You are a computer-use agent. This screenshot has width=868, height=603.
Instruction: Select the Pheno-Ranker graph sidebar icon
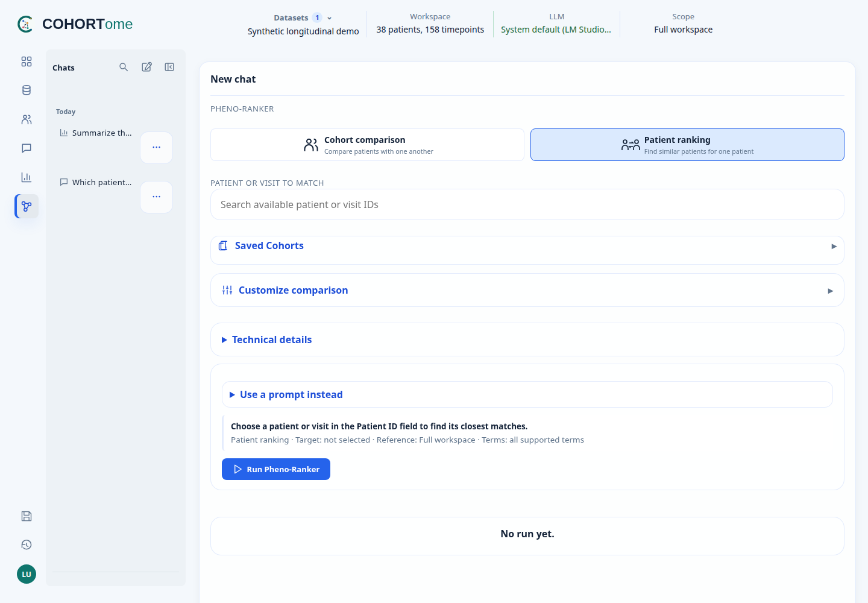[27, 206]
